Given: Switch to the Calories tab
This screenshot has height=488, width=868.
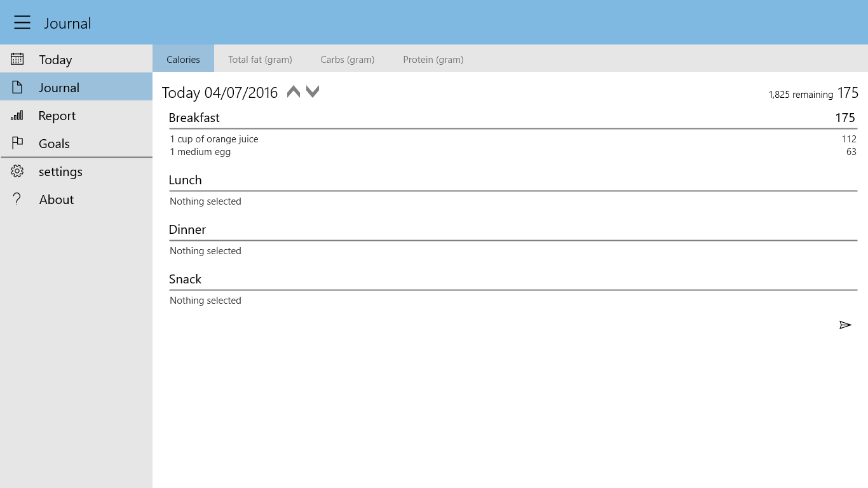Looking at the screenshot, I should (183, 59).
